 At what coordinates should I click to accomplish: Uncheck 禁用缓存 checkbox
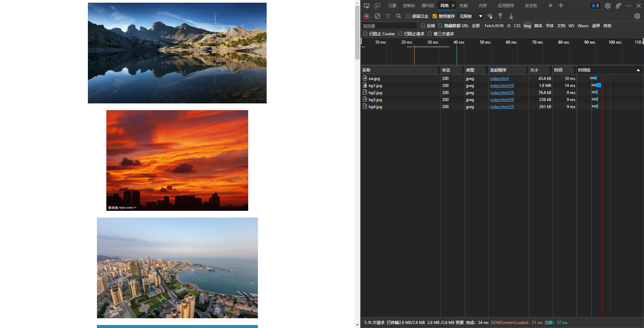coord(435,16)
